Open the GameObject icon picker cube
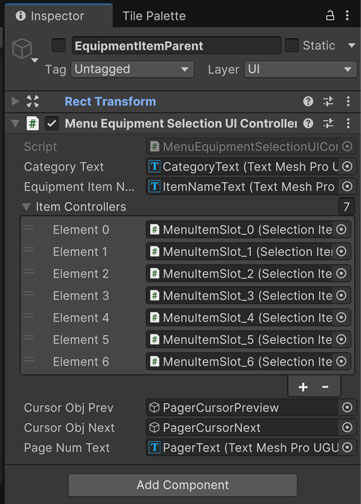The width and height of the screenshot is (361, 504). [x=22, y=49]
